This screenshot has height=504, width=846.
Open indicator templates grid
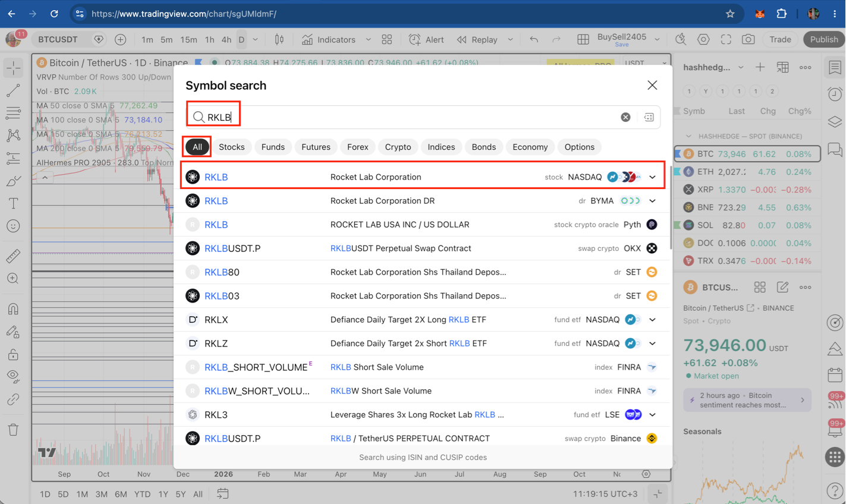pos(387,40)
